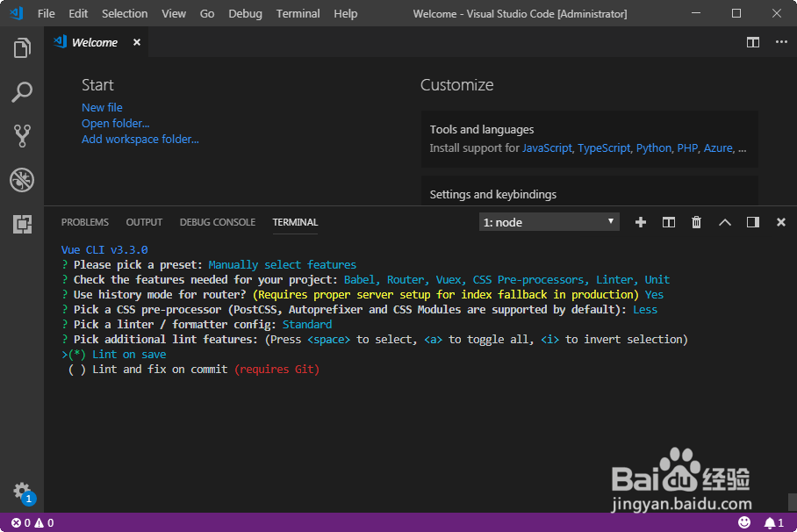
Task: Open the editor More Actions ellipsis
Action: point(781,42)
